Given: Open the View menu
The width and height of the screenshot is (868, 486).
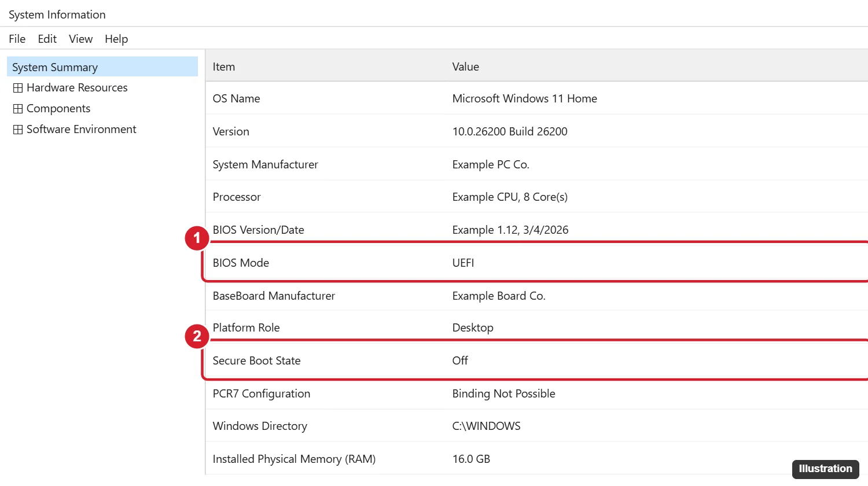Looking at the screenshot, I should 80,39.
